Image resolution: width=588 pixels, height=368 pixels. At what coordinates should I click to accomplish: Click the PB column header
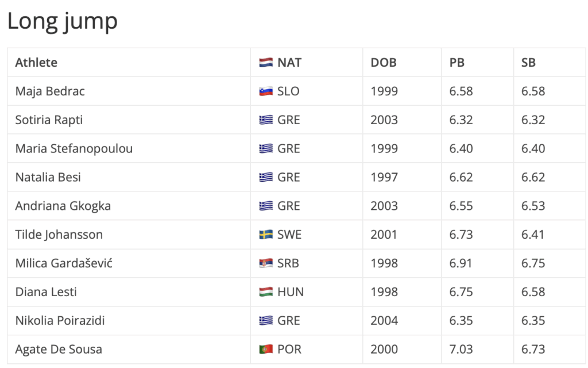click(457, 63)
